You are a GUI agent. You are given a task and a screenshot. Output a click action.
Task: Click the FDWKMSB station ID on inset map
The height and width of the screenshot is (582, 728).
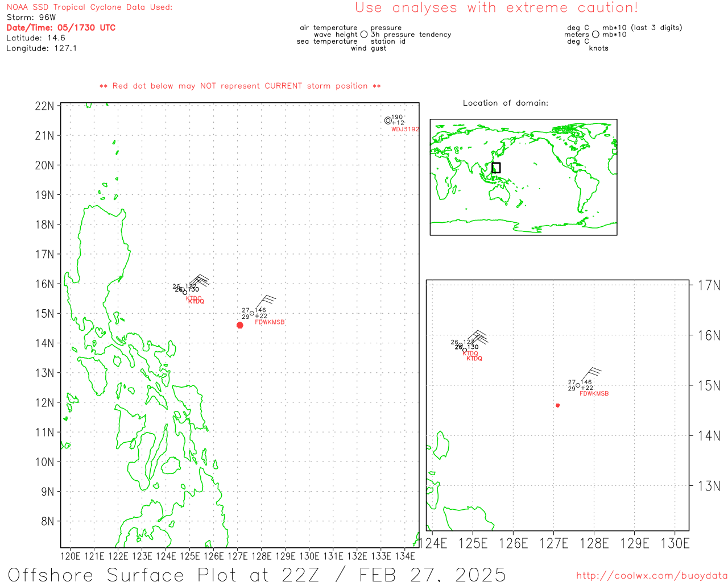coord(594,393)
